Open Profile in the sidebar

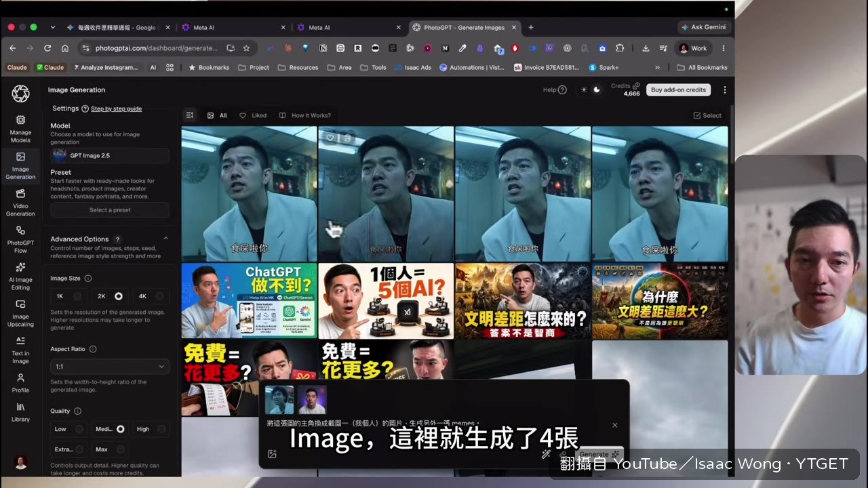[20, 383]
